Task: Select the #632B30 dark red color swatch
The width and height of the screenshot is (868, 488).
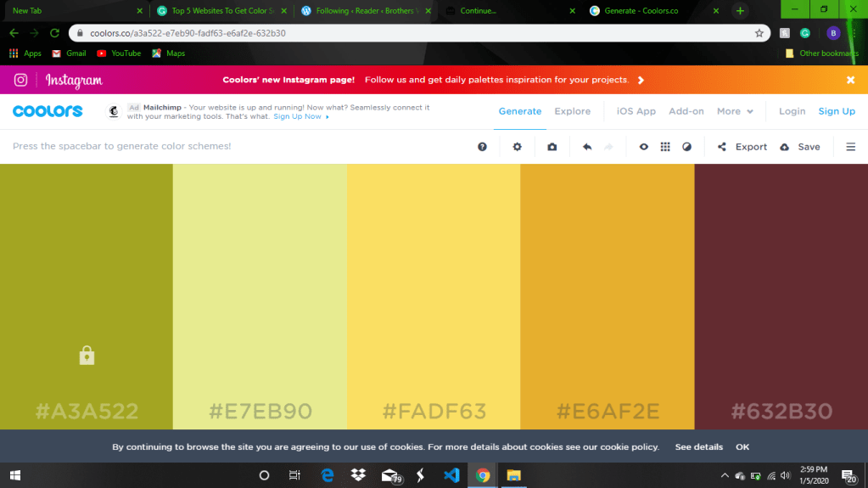Action: (781, 297)
